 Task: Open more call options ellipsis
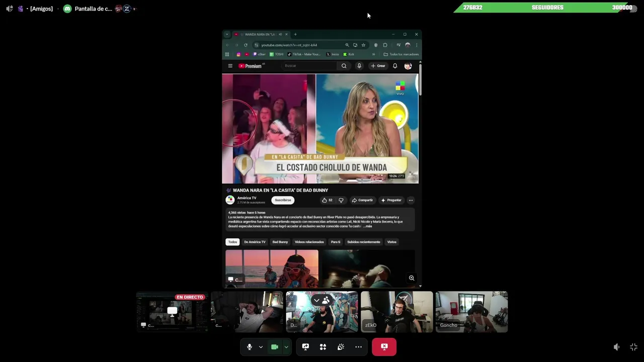click(x=358, y=347)
